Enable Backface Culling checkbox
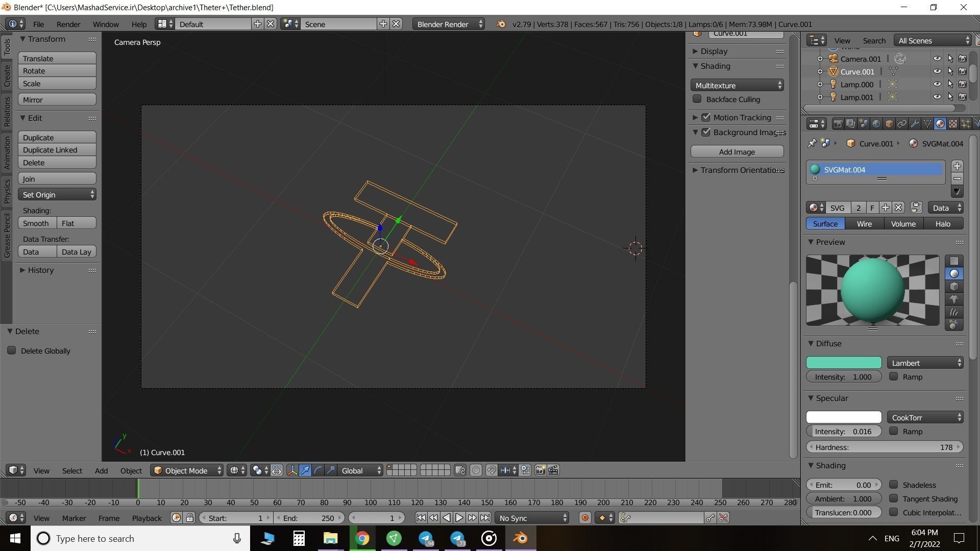 point(697,99)
